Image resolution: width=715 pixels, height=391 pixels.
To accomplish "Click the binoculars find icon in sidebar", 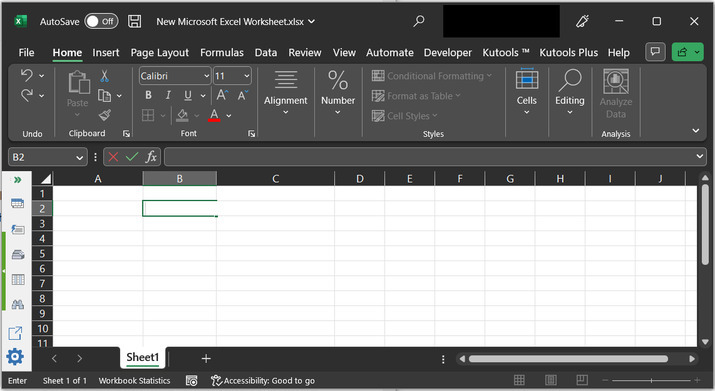I will [x=18, y=304].
